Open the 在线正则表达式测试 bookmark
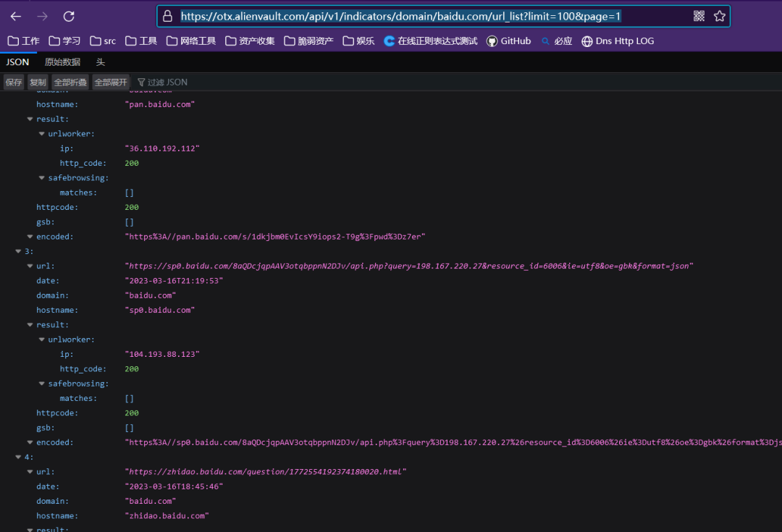The image size is (782, 532). 430,41
